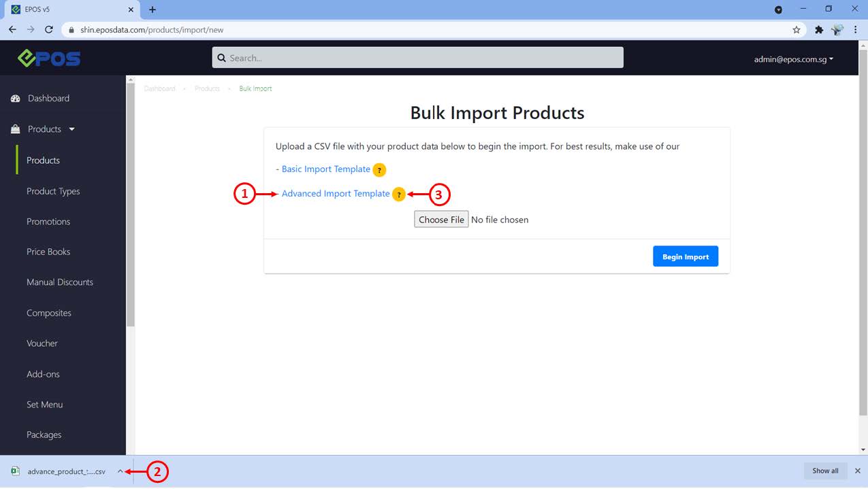Download the Basic Import Template

[326, 169]
